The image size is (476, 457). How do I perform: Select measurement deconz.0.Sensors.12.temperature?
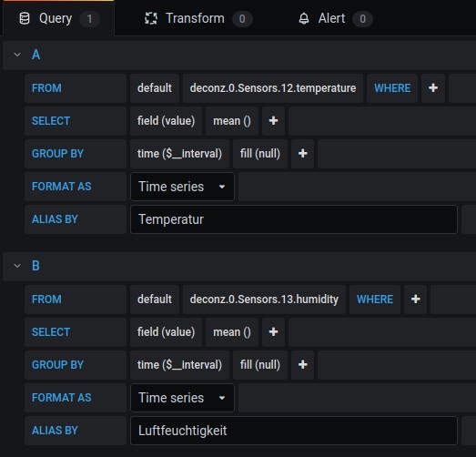pos(273,88)
